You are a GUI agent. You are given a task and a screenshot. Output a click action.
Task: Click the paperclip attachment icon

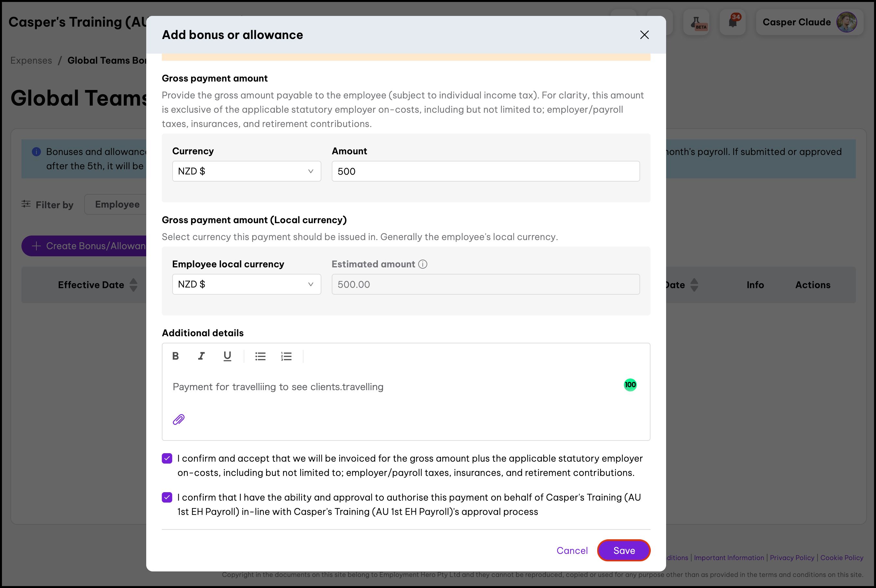click(178, 419)
